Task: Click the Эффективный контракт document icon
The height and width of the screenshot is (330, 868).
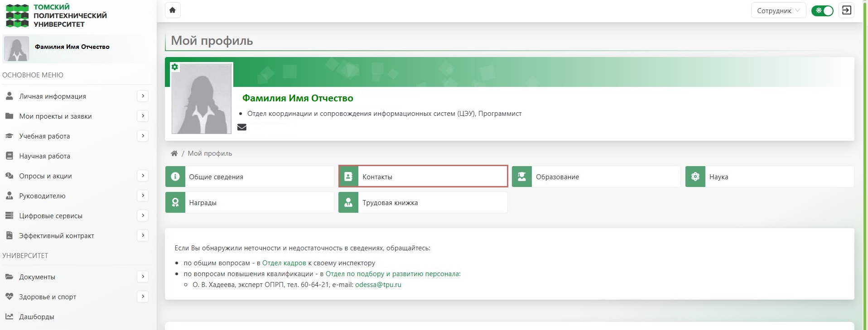Action: pos(9,235)
